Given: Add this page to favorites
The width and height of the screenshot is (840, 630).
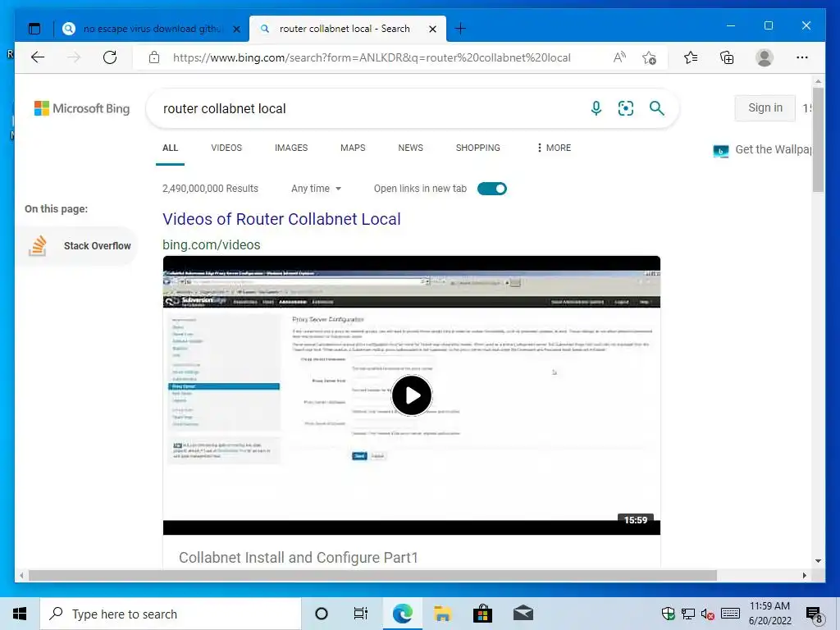Looking at the screenshot, I should click(650, 57).
